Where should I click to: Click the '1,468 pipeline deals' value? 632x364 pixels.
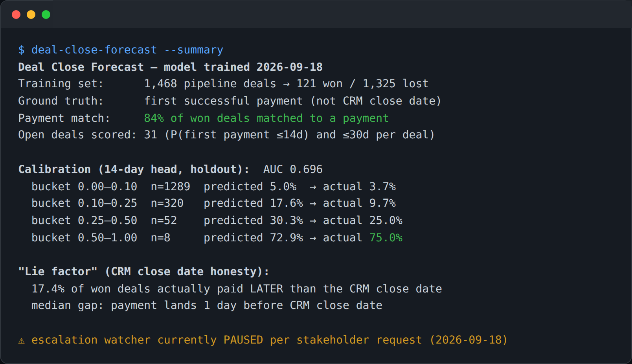pyautogui.click(x=210, y=84)
